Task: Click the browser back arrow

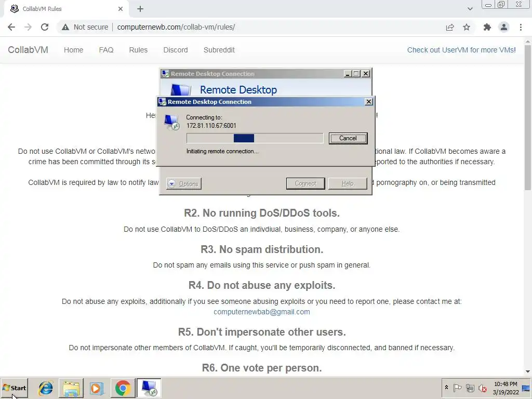Action: 11,27
